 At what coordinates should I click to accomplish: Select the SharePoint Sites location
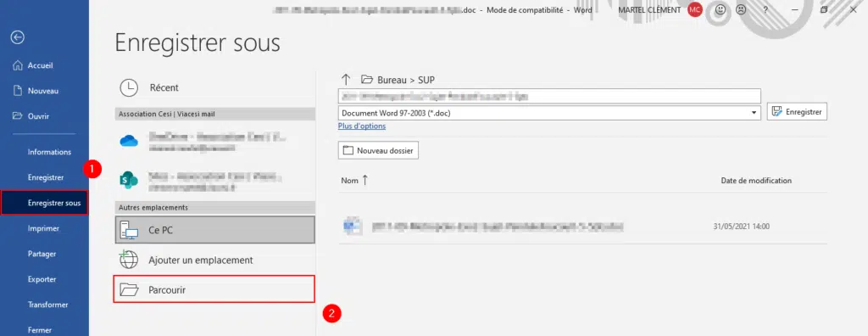coord(214,180)
